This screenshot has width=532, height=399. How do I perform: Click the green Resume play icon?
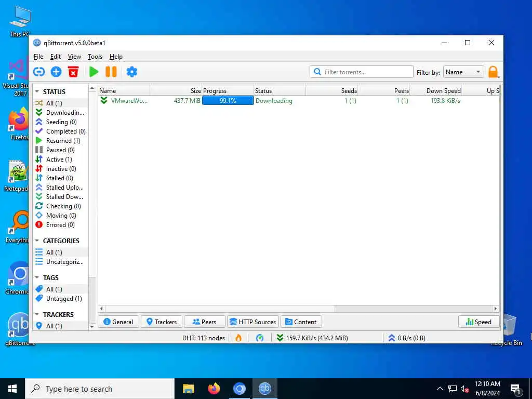pyautogui.click(x=94, y=72)
